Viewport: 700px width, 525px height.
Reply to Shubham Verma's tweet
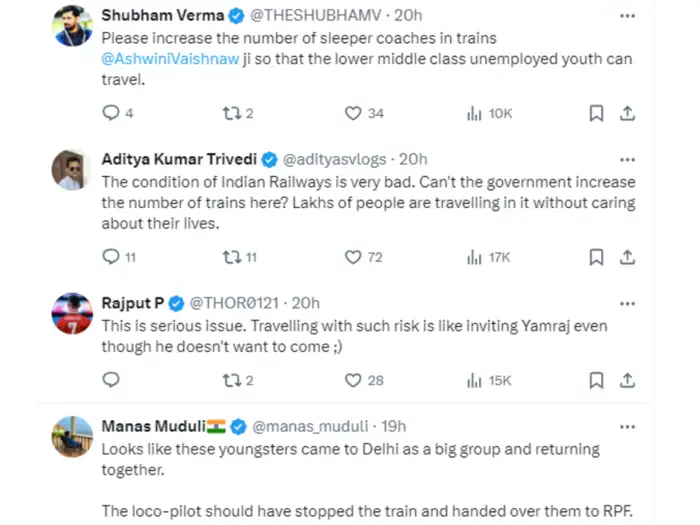click(x=111, y=113)
